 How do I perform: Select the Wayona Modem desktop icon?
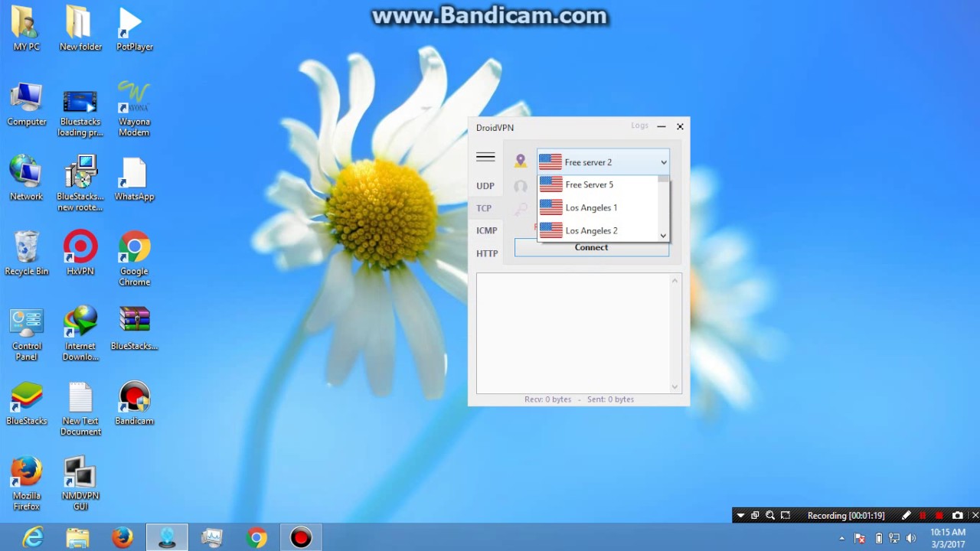tap(134, 109)
